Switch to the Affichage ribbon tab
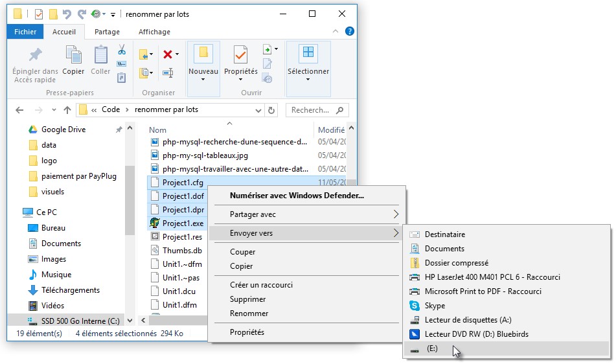616x364 pixels. point(154,32)
